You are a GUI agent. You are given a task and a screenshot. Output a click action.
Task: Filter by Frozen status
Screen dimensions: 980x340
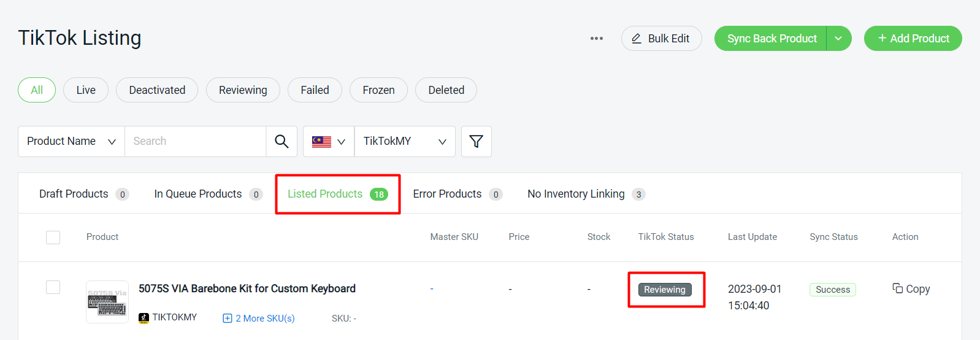click(378, 90)
